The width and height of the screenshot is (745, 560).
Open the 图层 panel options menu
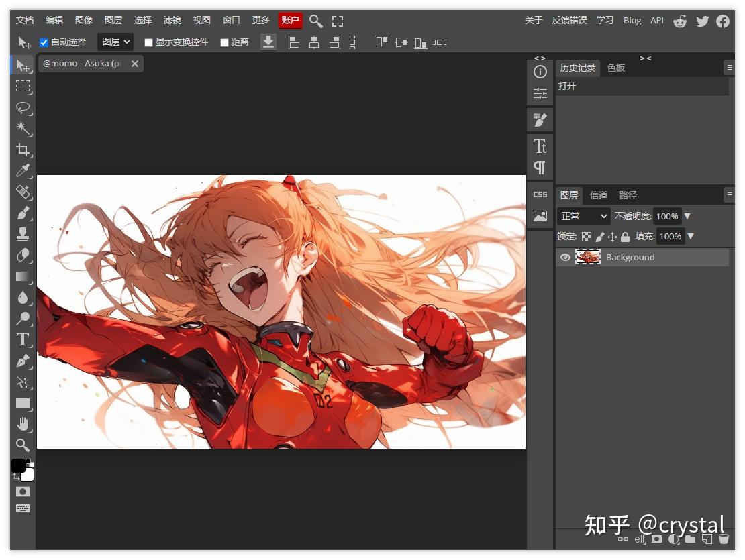(x=730, y=194)
